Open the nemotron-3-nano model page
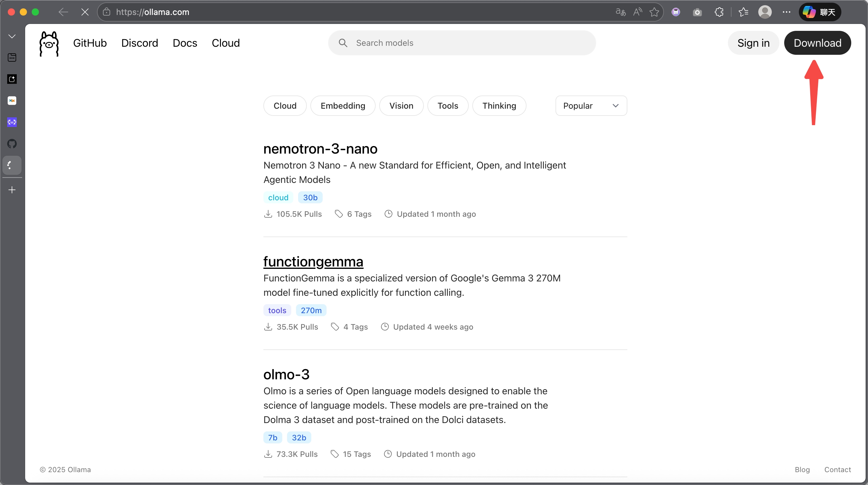Image resolution: width=868 pixels, height=485 pixels. [321, 148]
